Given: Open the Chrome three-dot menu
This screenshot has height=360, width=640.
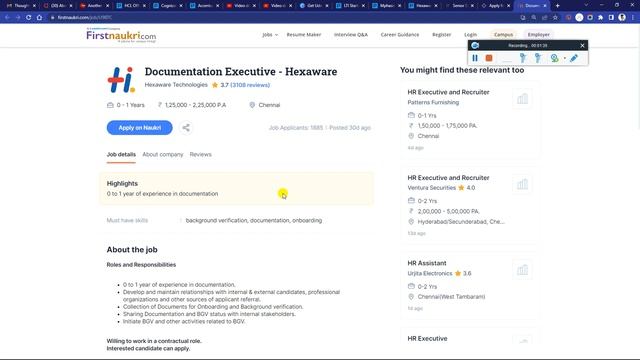Looking at the screenshot, I should pyautogui.click(x=633, y=18).
